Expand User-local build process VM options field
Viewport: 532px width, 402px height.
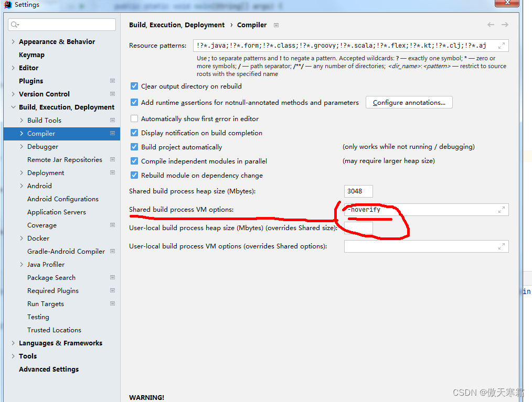click(502, 246)
